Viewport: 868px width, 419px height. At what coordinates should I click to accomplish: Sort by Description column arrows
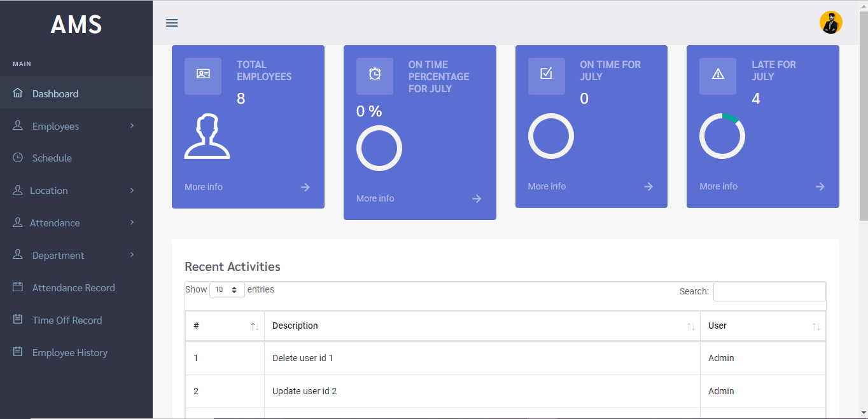690,326
